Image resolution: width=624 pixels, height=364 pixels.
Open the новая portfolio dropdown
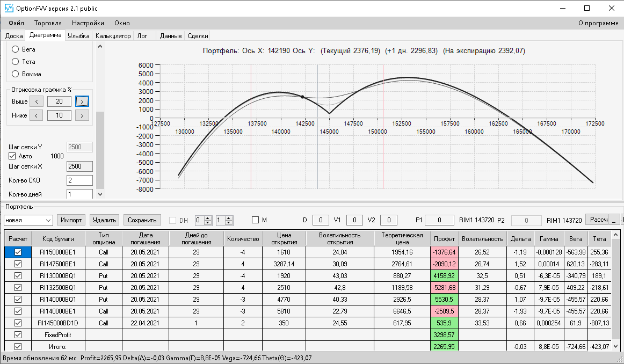coord(28,220)
